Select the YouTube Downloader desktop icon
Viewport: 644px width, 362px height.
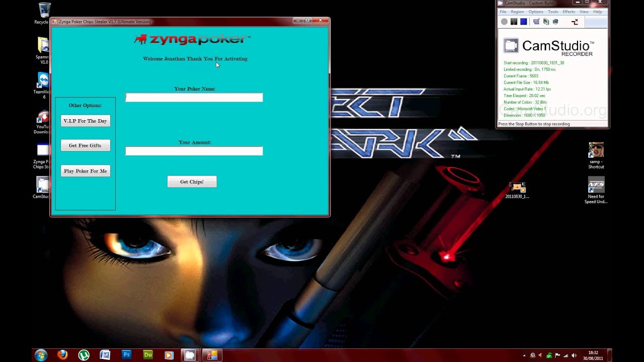click(43, 122)
